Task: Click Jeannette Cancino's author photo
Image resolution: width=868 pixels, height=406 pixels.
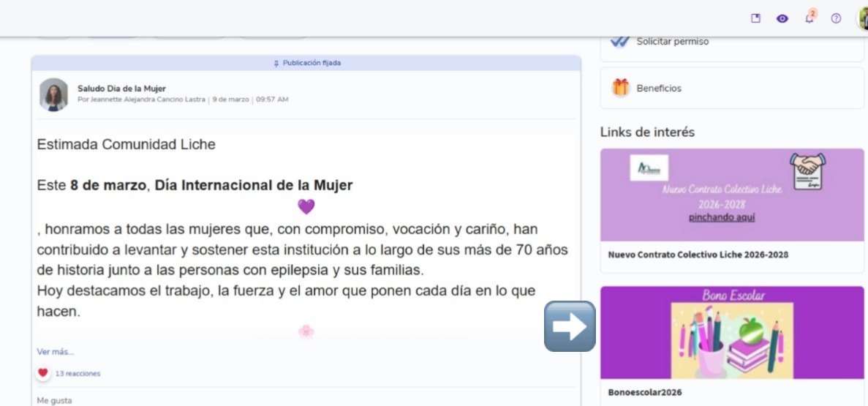Action: (54, 94)
